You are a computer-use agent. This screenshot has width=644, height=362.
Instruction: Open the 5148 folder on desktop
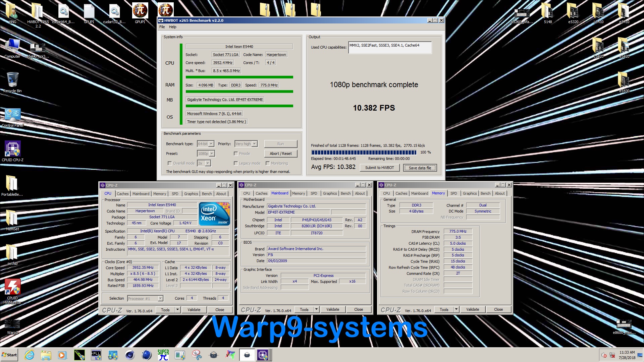point(548,13)
